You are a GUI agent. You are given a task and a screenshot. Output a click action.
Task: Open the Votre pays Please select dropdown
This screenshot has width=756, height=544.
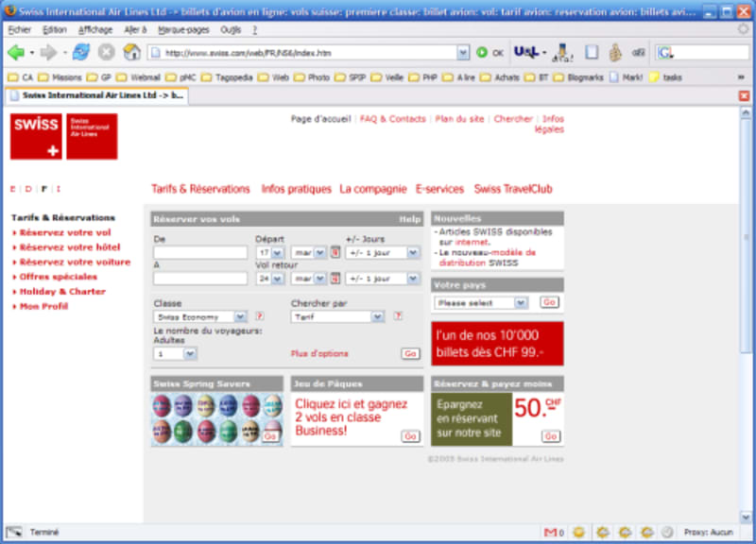tap(481, 302)
